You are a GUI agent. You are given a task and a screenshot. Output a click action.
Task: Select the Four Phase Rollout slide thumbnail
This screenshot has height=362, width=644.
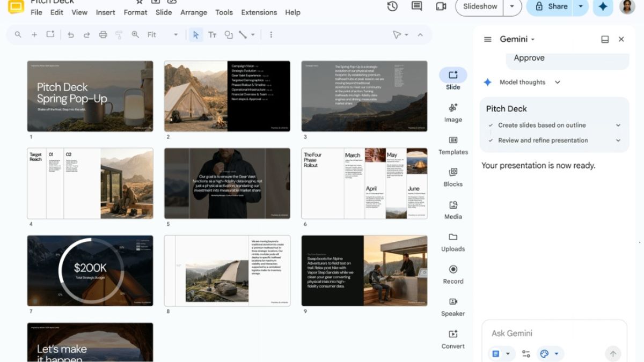tap(364, 183)
